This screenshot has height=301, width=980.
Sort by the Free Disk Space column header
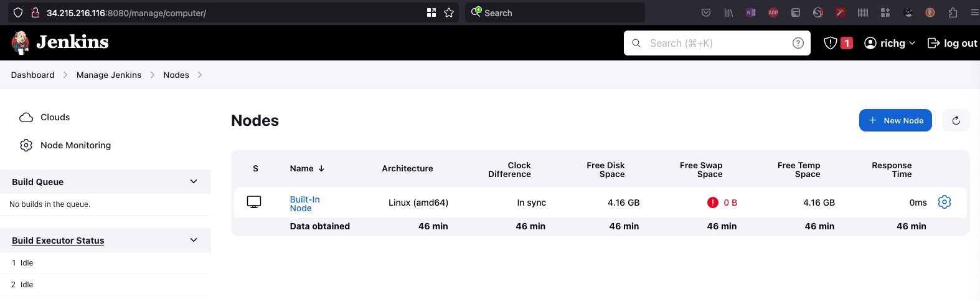[x=605, y=170]
